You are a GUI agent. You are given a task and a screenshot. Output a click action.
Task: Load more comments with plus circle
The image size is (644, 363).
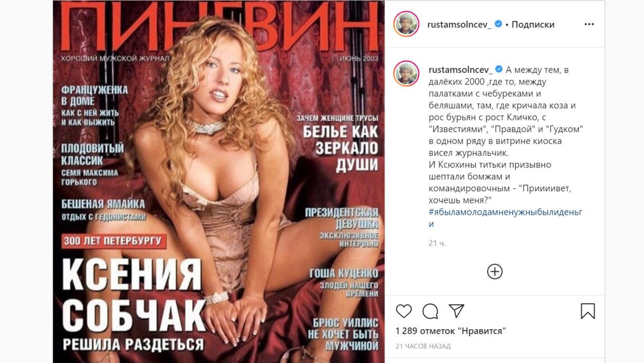pos(494,271)
